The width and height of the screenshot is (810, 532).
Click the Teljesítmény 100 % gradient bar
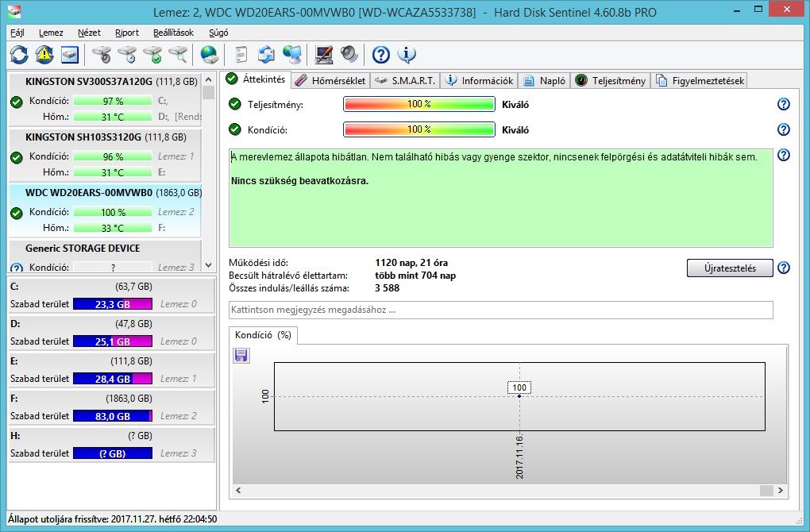click(x=419, y=104)
